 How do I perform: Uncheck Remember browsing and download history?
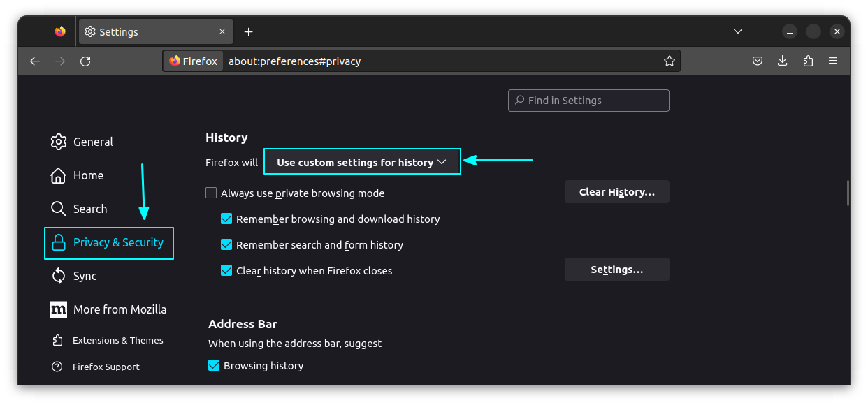[226, 219]
